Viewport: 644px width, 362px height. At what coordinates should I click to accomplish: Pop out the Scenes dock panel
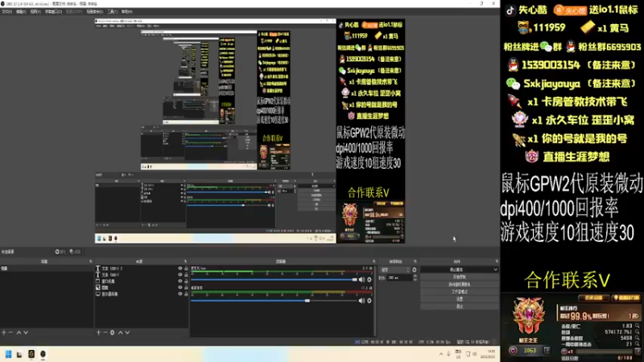coord(91,261)
